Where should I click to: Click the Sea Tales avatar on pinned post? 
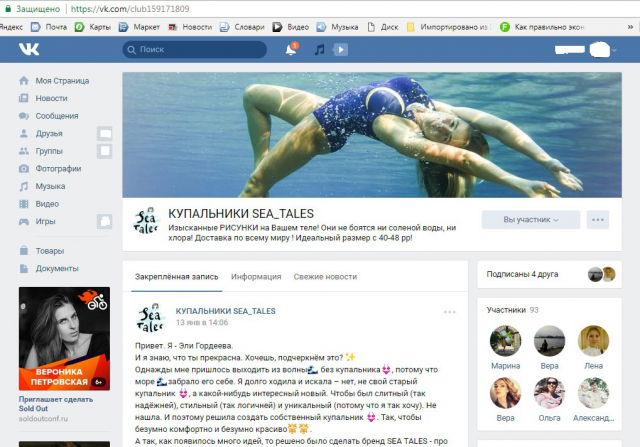coord(150,317)
